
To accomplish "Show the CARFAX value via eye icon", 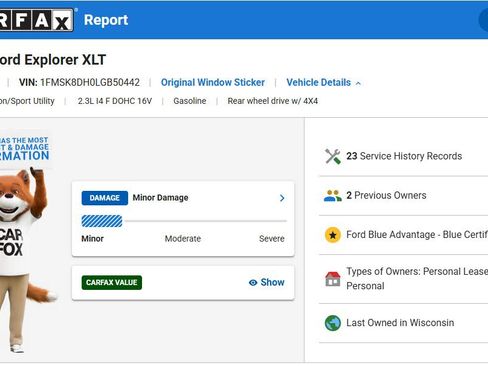I will coord(253,283).
